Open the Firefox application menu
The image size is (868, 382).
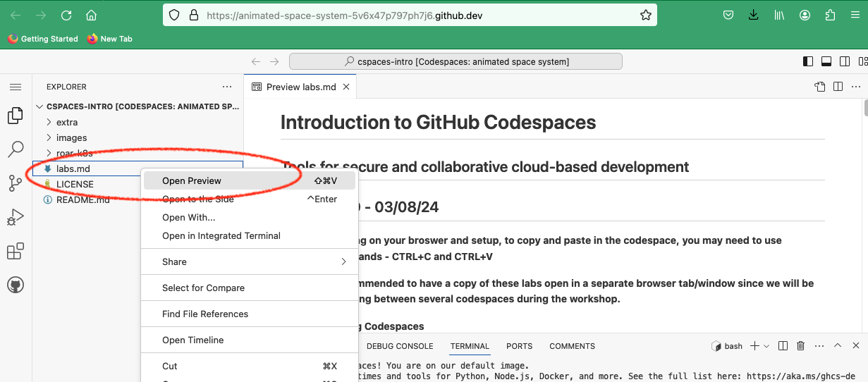pos(855,15)
